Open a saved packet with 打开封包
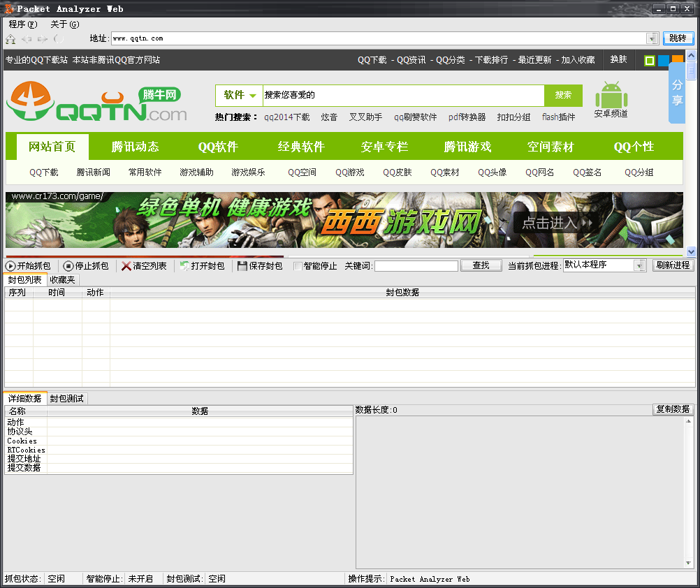This screenshot has height=588, width=700. click(x=202, y=266)
